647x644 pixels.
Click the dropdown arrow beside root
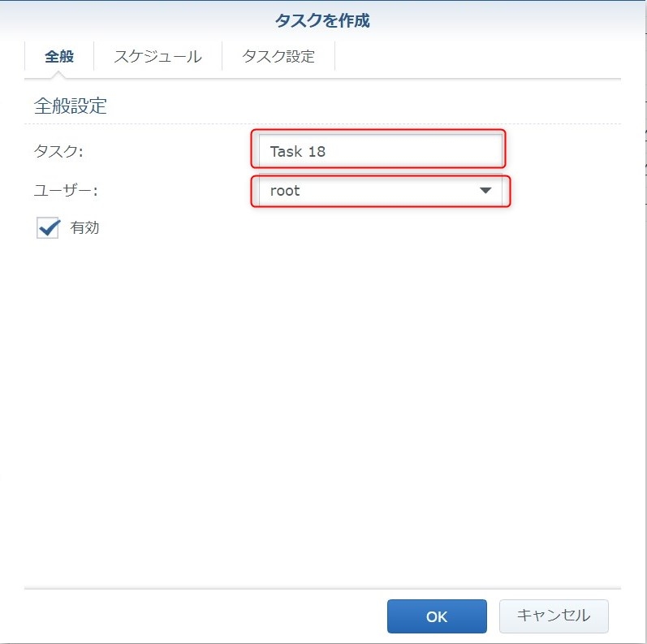pos(485,192)
